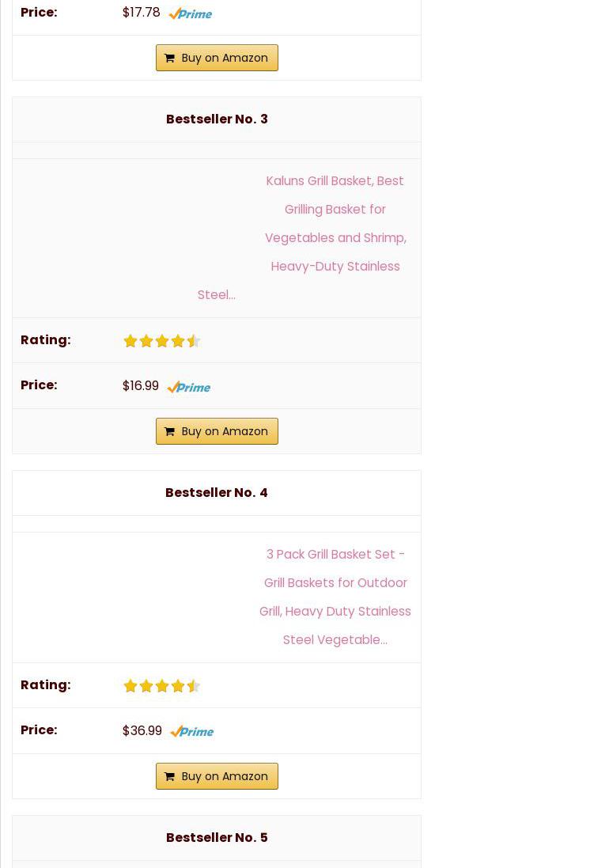This screenshot has width=609, height=868.
Task: Click the star rating for Kaluns Grill Basket
Action: [162, 341]
